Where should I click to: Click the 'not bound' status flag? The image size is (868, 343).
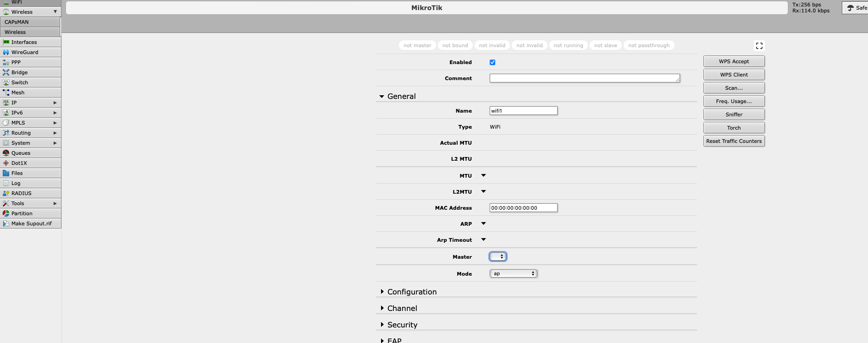pyautogui.click(x=455, y=45)
